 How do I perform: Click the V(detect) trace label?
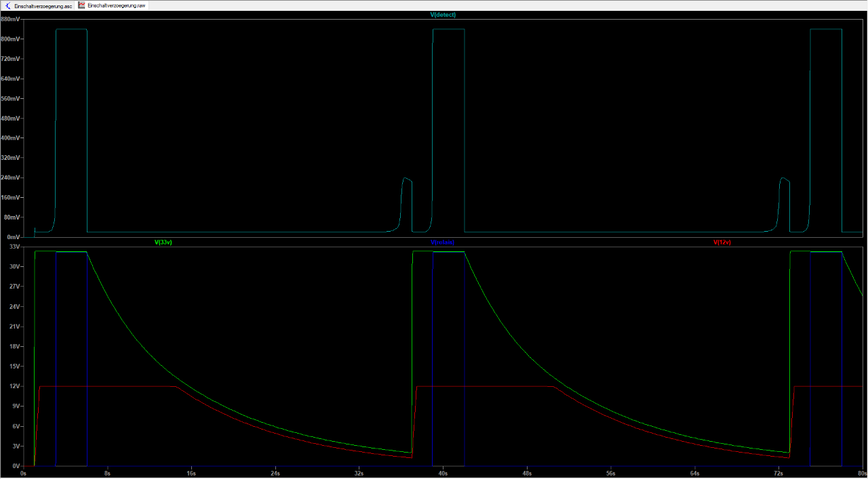click(x=443, y=14)
